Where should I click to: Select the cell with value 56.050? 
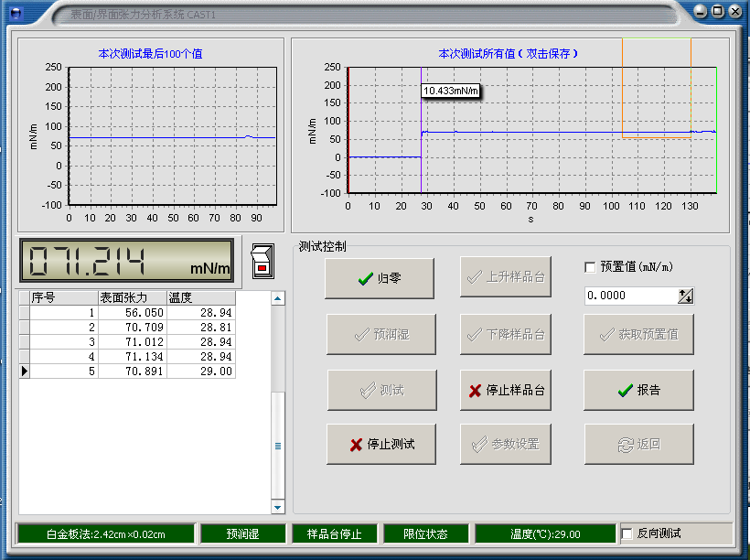pos(133,313)
